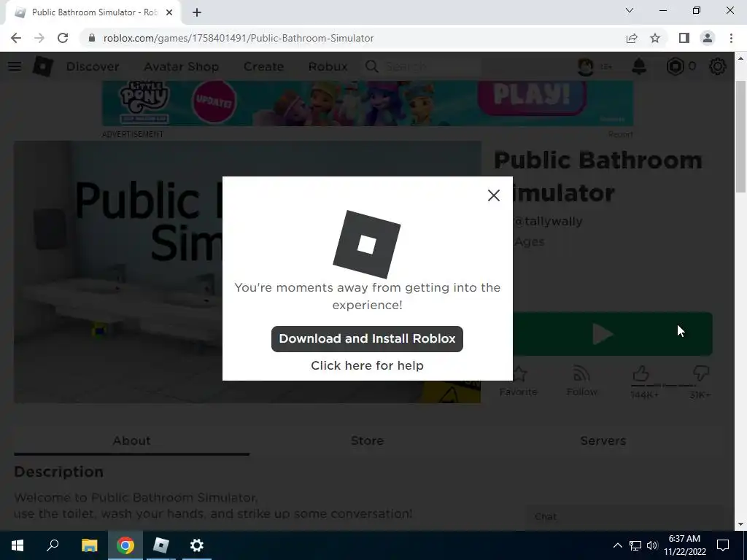Show hidden system tray icons
Viewport: 747px width, 560px height.
(617, 545)
